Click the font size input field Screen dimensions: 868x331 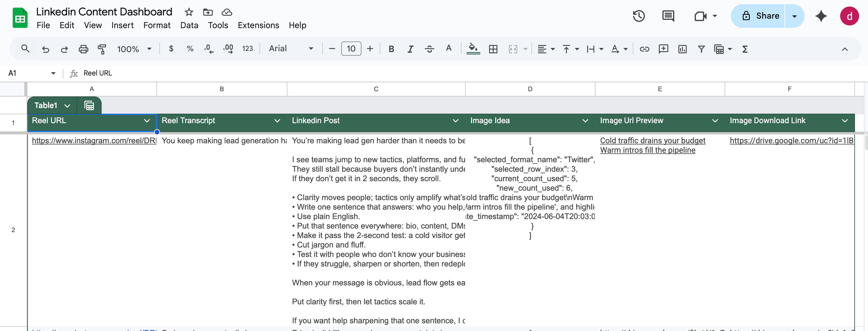(351, 49)
